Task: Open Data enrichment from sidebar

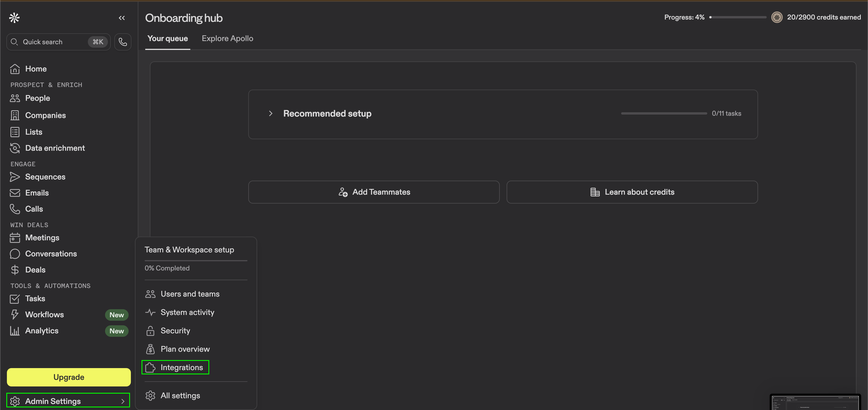Action: pyautogui.click(x=55, y=148)
